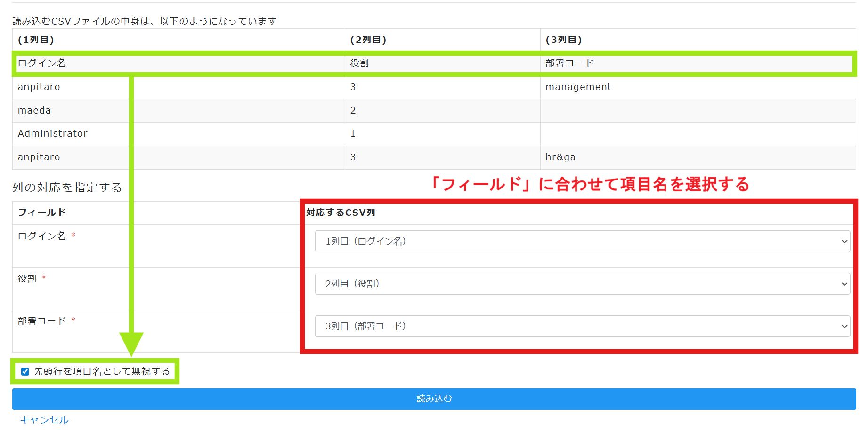Click the management department code cell

point(578,87)
